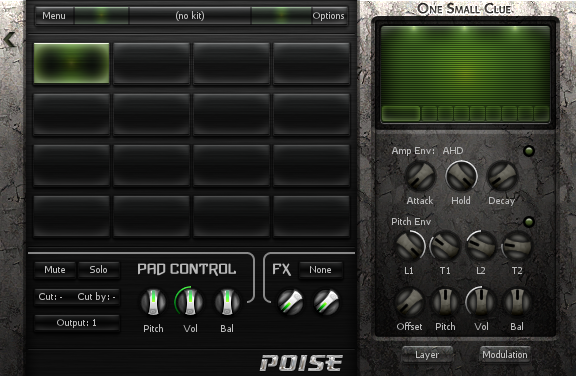Select the wide first layer slot in display
The width and height of the screenshot is (576, 376).
pyautogui.click(x=401, y=113)
